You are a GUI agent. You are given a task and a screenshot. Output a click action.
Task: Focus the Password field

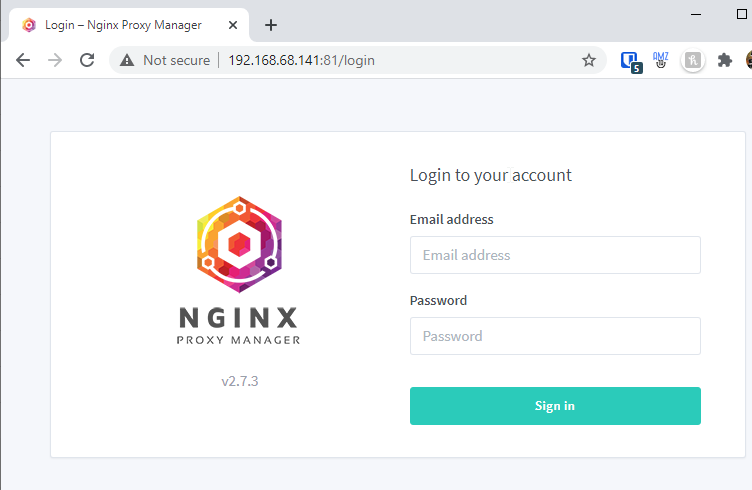[x=555, y=336]
